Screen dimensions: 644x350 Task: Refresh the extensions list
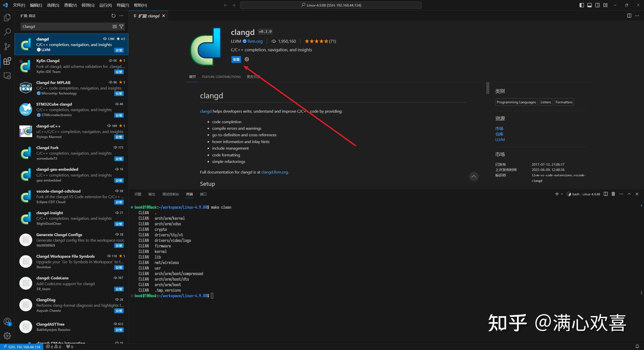click(113, 16)
